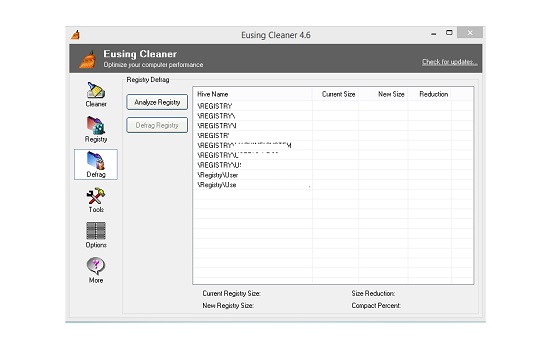
Task: Minimize the Eusing Cleaner window
Action: click(434, 33)
